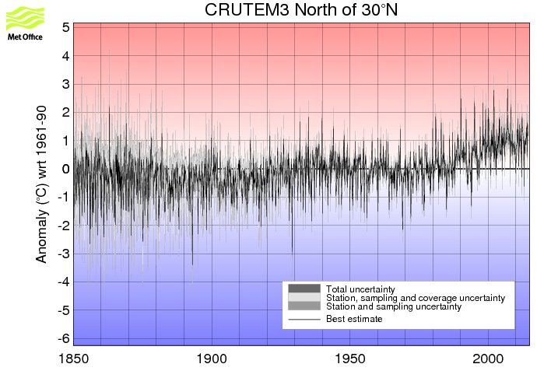Click the y-axis tick label 2
551x392 pixels.
tap(65, 113)
